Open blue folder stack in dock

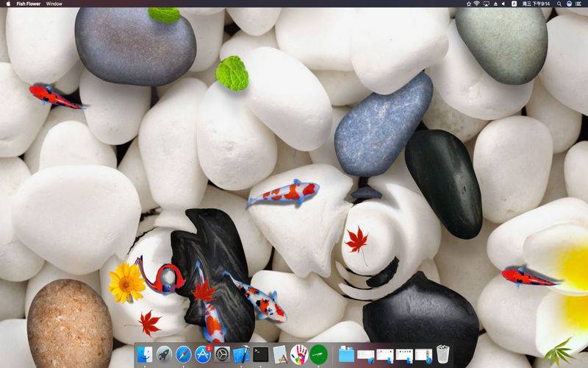pyautogui.click(x=346, y=354)
